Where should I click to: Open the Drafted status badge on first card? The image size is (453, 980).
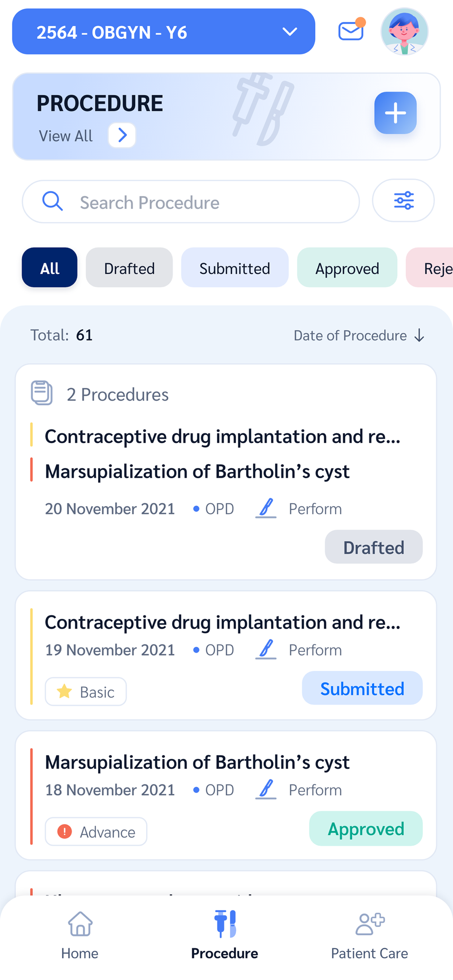(374, 547)
